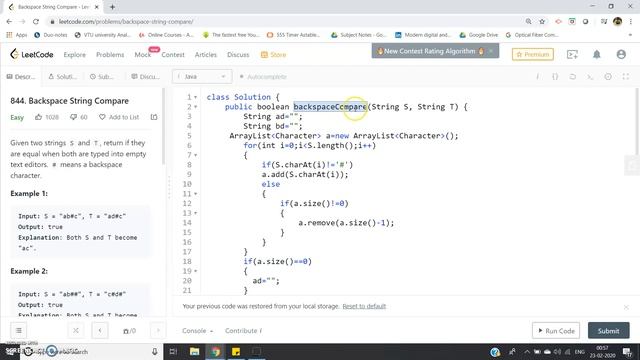640x360 pixels.
Task: Go to the previous problem arrow
Action: 100,331
